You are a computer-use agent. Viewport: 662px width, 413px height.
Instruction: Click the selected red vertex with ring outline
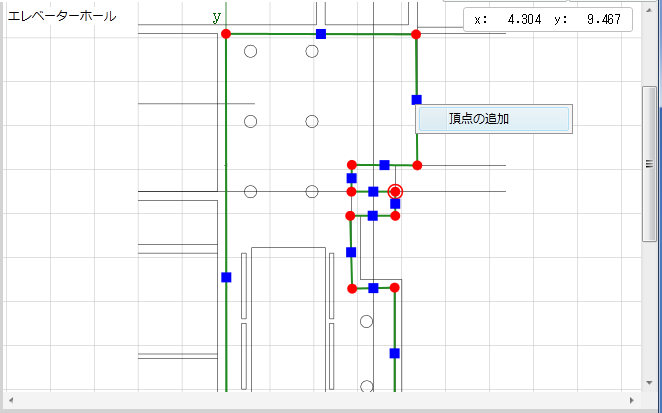395,191
